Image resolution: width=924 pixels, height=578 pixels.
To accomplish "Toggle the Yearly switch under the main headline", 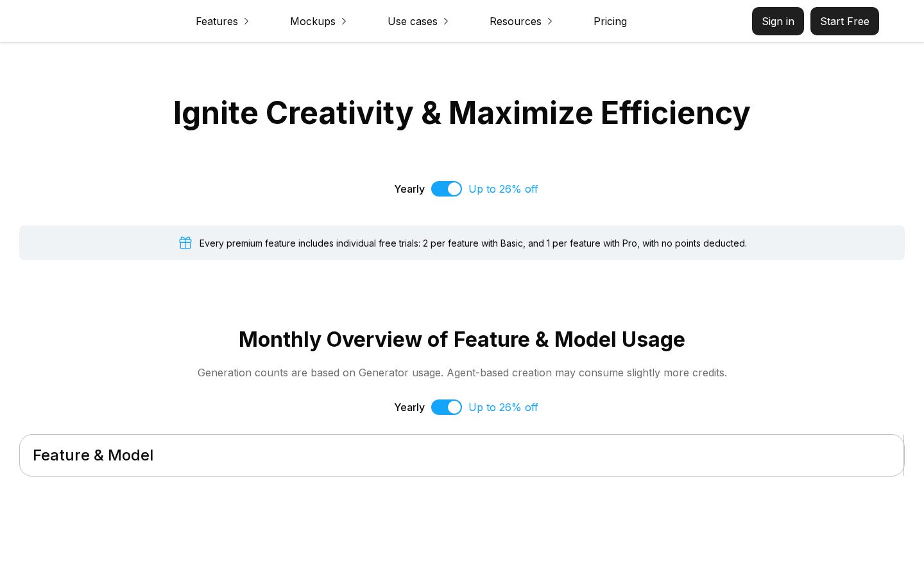I will [447, 189].
